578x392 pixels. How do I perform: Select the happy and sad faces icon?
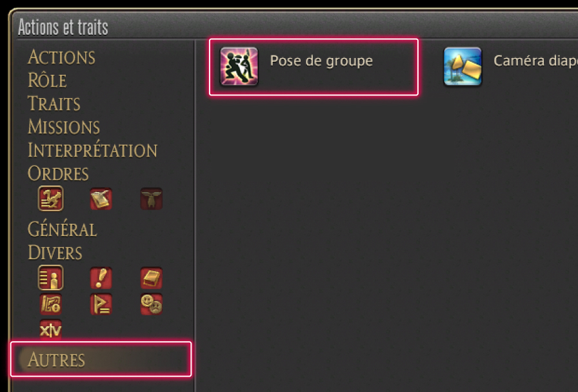pos(152,304)
